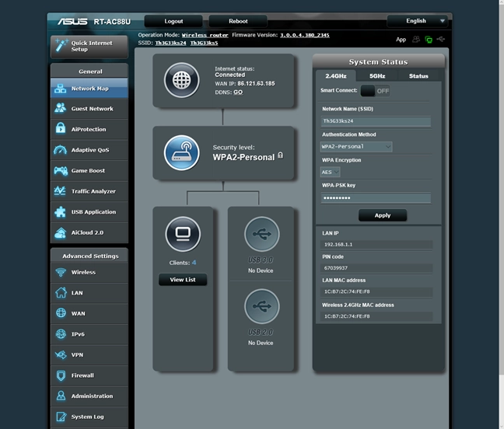Click the USB 2.0 port icon

point(261,306)
